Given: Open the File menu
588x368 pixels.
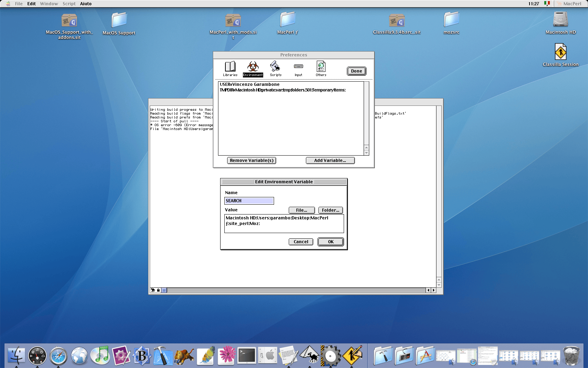Looking at the screenshot, I should (19, 4).
